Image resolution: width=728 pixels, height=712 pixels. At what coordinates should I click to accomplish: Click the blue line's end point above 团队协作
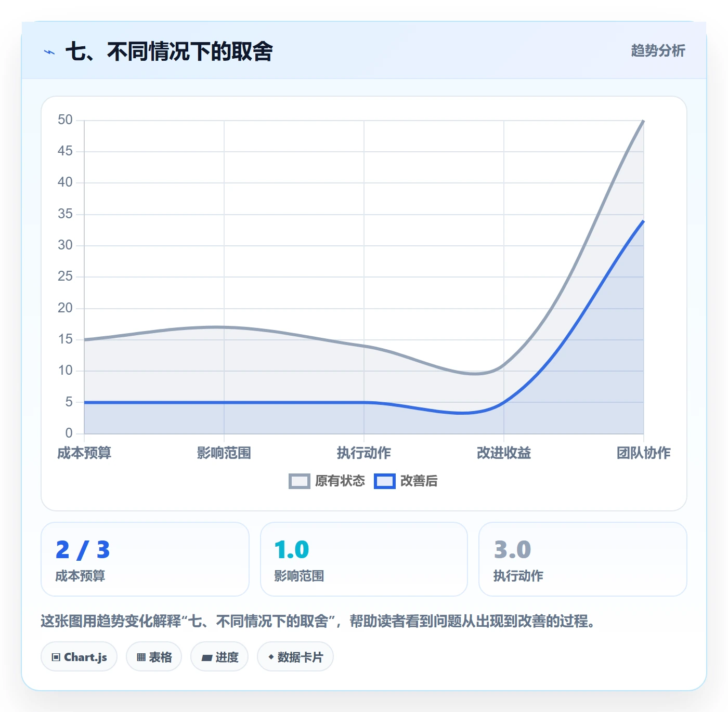tap(644, 221)
